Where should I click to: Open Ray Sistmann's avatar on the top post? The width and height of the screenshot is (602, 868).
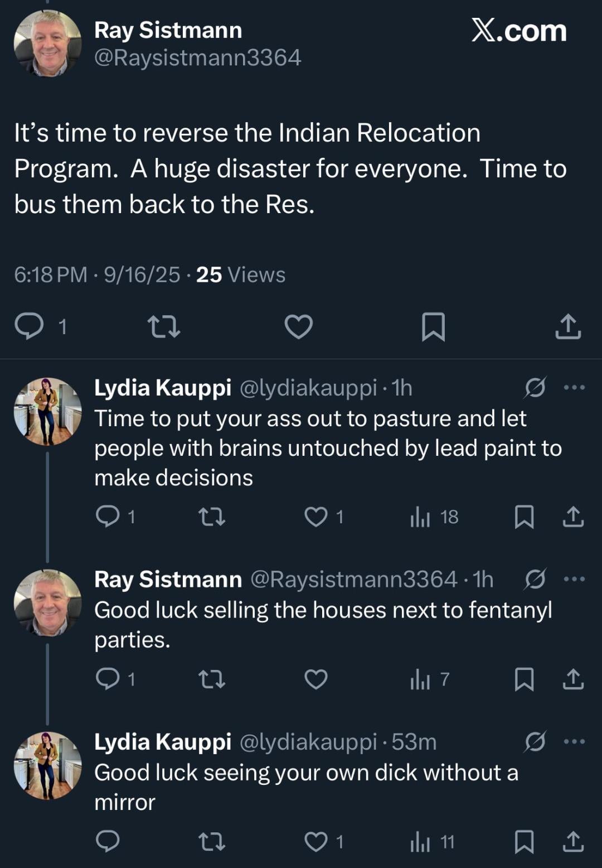(x=47, y=44)
